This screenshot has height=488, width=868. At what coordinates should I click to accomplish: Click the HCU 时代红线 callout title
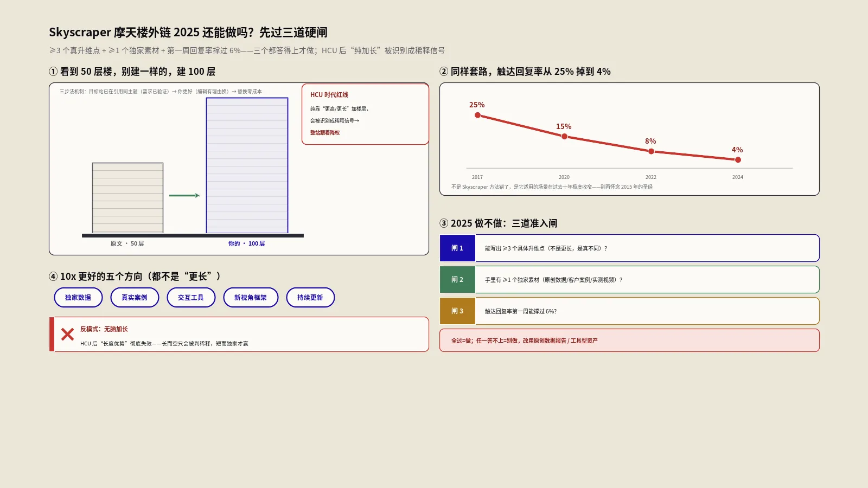pyautogui.click(x=329, y=94)
